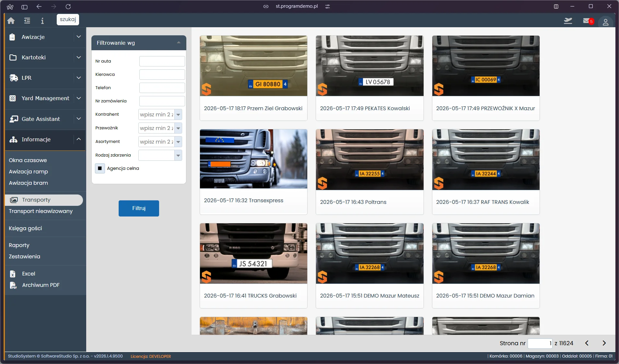Open the Kontrahent dropdown
Viewport: 619px width, 364px height.
pos(178,114)
